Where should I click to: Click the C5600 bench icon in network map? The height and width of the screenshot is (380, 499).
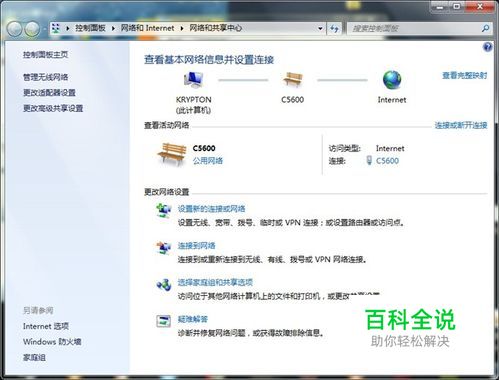pyautogui.click(x=293, y=80)
